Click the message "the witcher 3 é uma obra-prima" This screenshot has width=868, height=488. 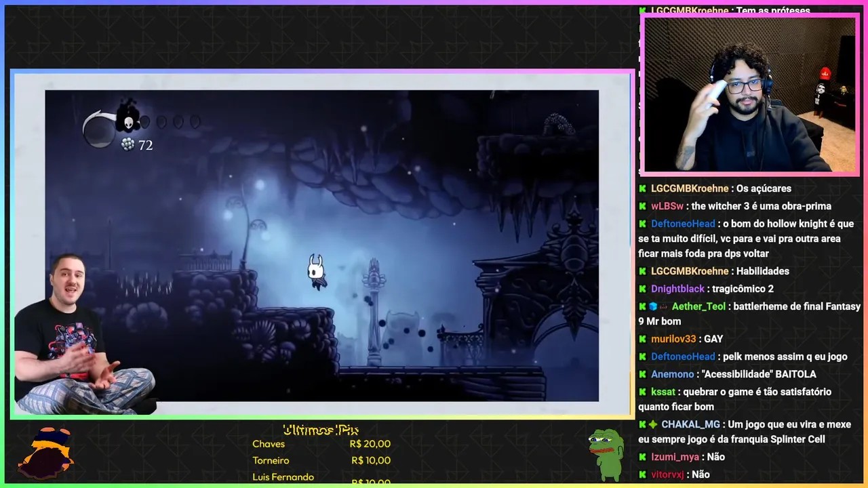click(762, 206)
